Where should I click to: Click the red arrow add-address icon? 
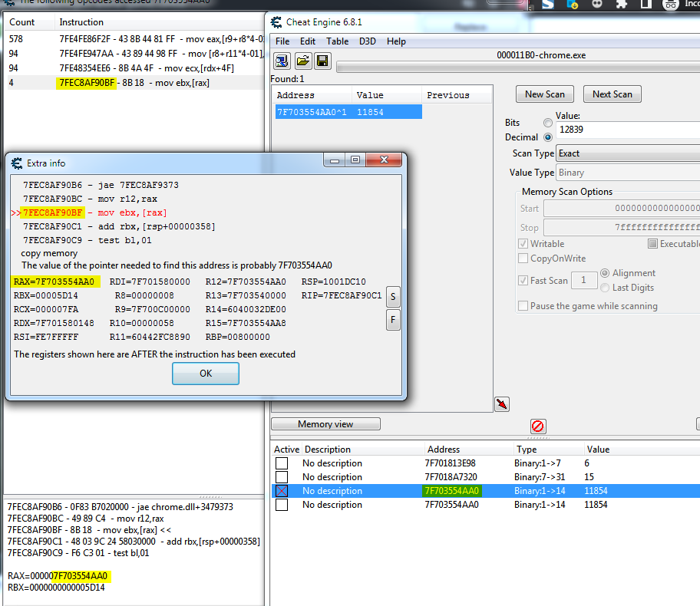[502, 404]
